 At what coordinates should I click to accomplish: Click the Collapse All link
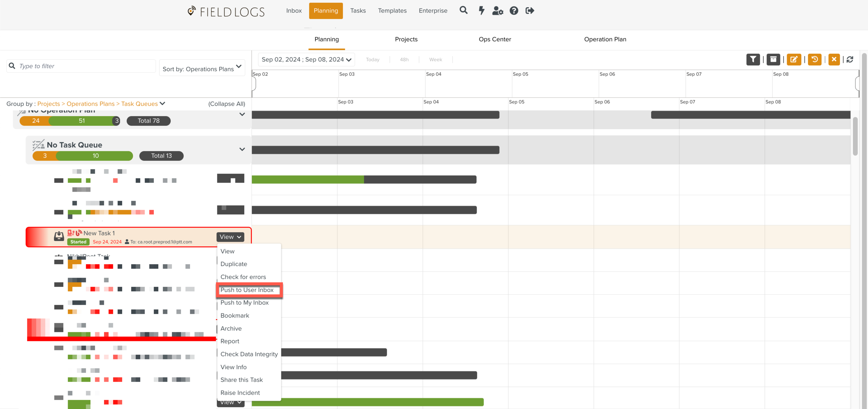coord(226,104)
